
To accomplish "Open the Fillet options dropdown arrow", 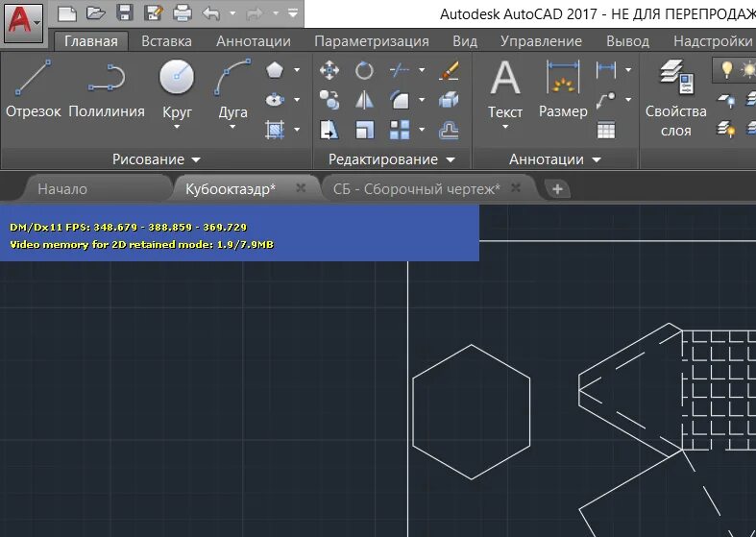I will pos(422,100).
